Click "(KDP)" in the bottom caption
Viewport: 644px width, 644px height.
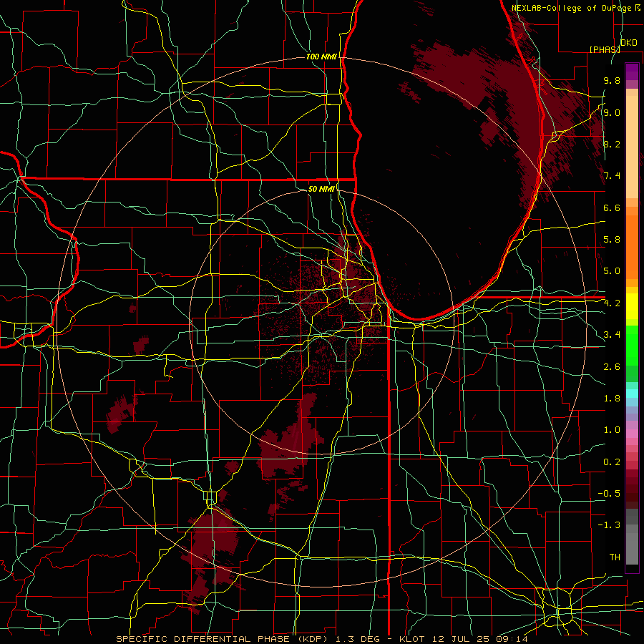[x=311, y=639]
